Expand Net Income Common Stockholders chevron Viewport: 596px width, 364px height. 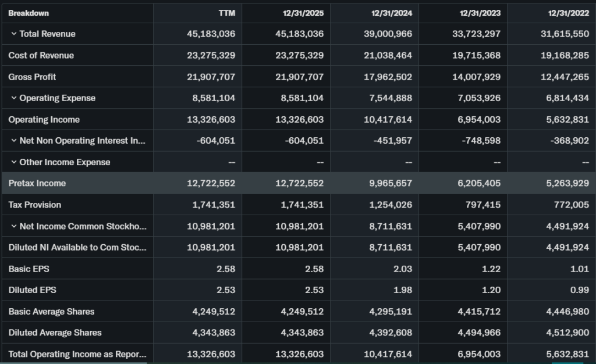pos(14,226)
